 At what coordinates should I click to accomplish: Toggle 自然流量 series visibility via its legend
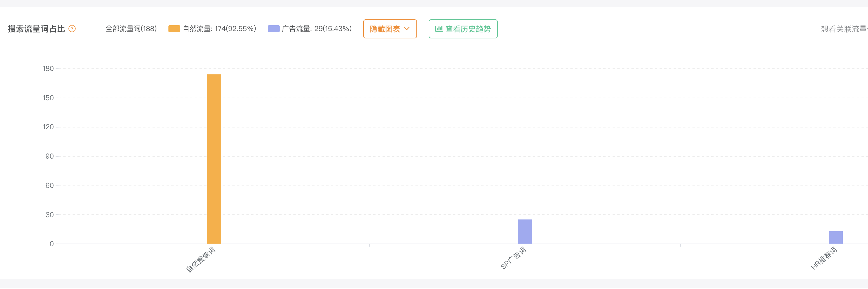pos(219,29)
